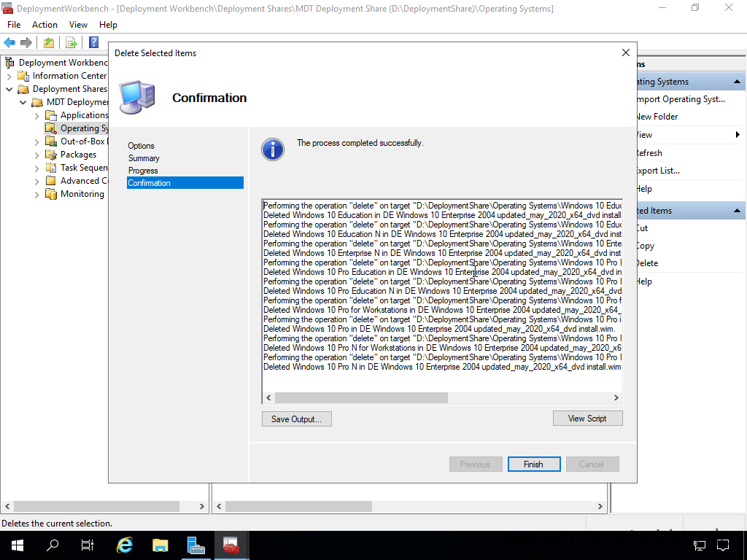Click New Folder in Actions pane

[657, 117]
